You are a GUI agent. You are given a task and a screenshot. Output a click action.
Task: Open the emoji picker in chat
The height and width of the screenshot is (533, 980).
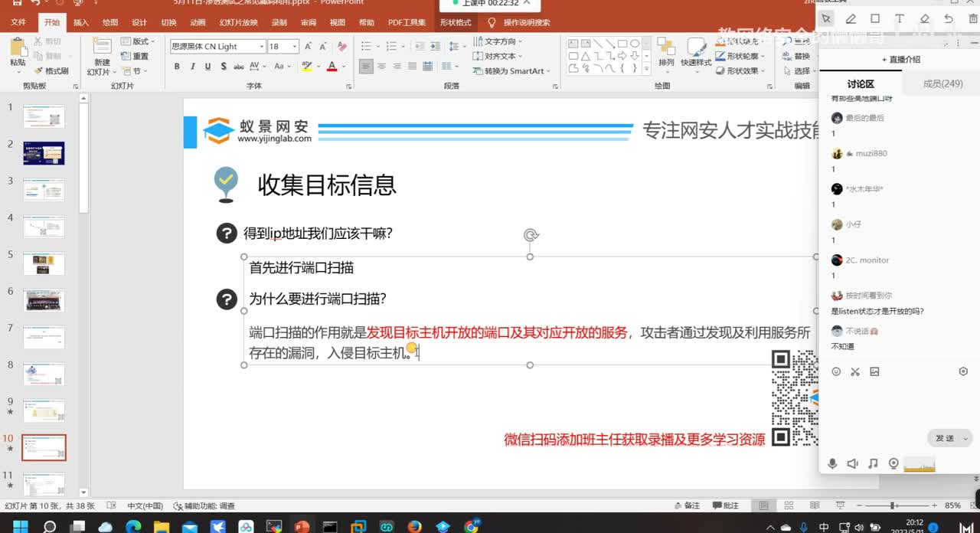point(836,371)
